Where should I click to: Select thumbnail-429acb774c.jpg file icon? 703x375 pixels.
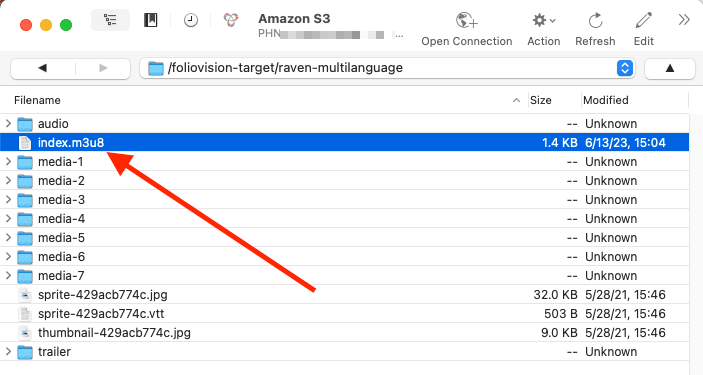point(25,333)
